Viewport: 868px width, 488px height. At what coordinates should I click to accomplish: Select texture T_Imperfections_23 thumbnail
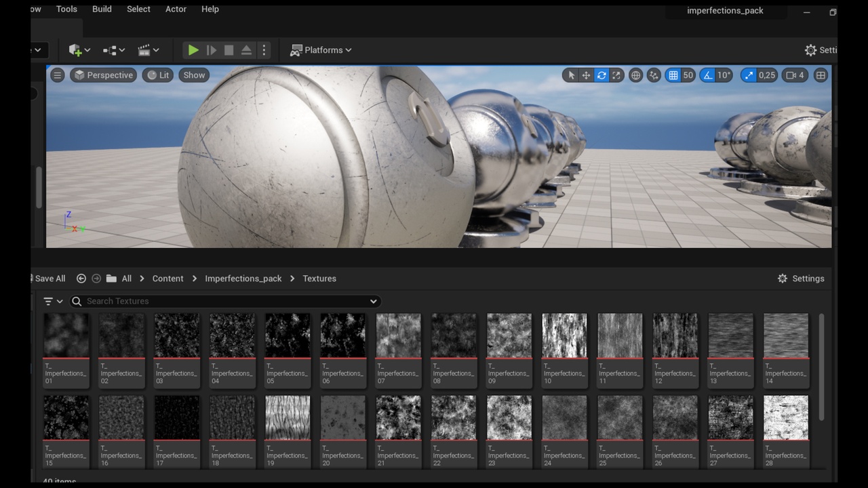click(509, 418)
